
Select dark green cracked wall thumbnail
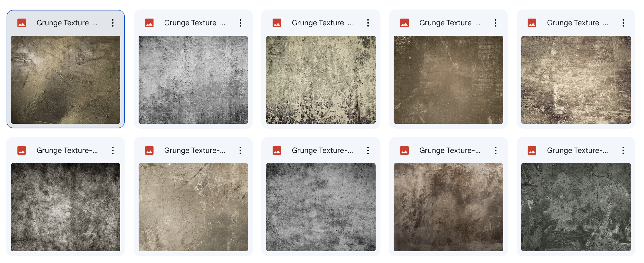click(576, 207)
